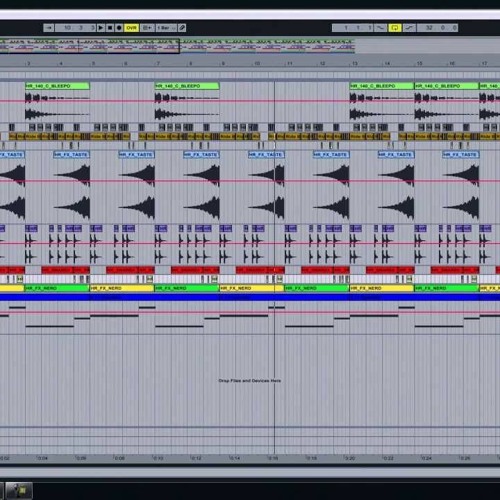Select the long blue clip below HR_FX_NERD
Image resolution: width=500 pixels, height=500 pixels.
pos(250,297)
